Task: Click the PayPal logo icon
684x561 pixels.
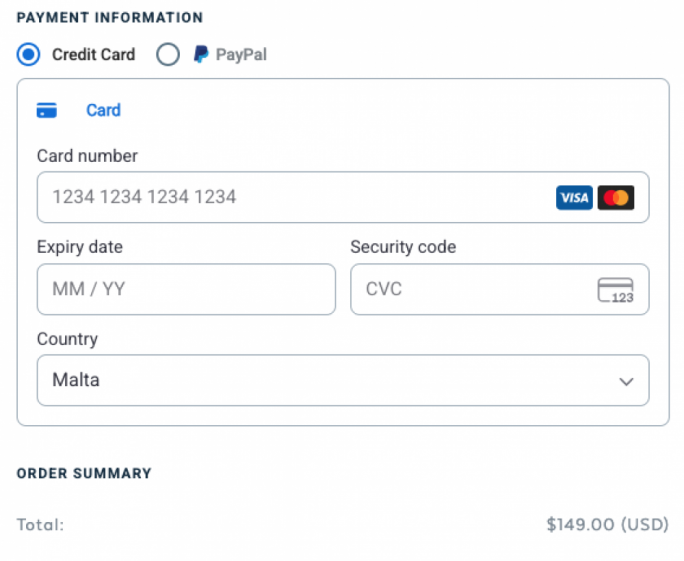Action: pos(201,55)
